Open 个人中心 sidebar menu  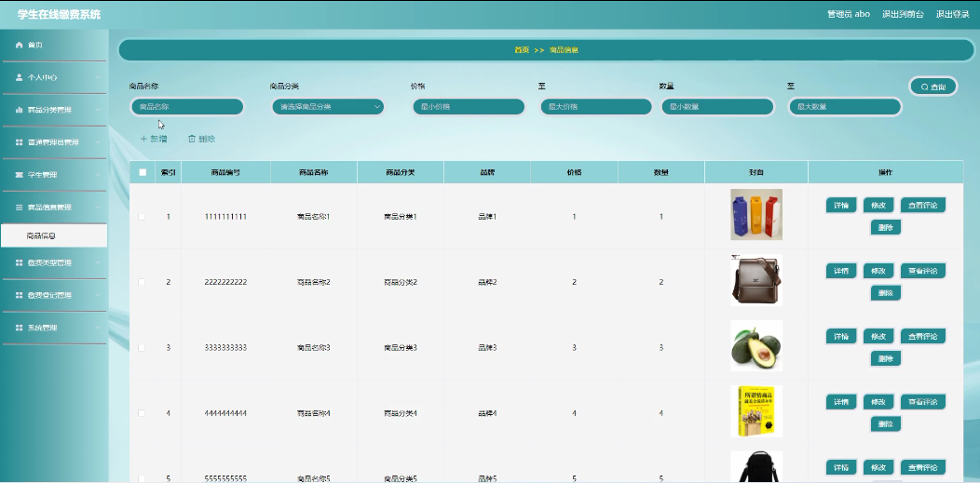[x=54, y=77]
